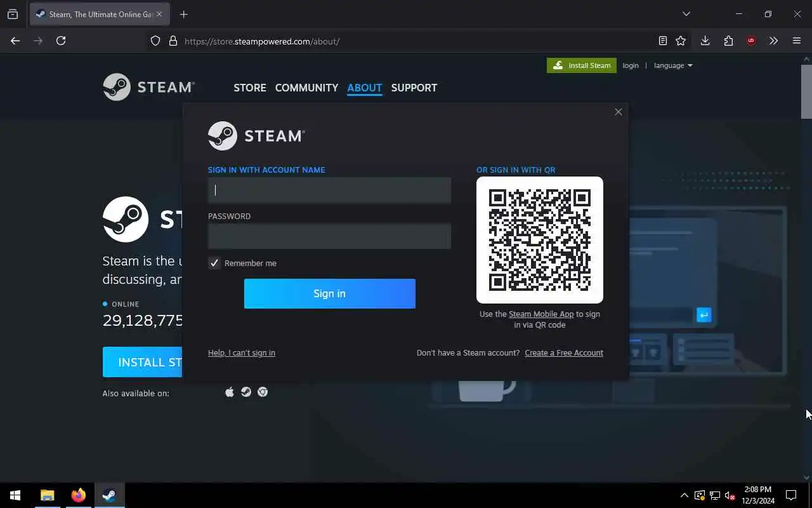Select the ABOUT menu item

click(x=365, y=88)
